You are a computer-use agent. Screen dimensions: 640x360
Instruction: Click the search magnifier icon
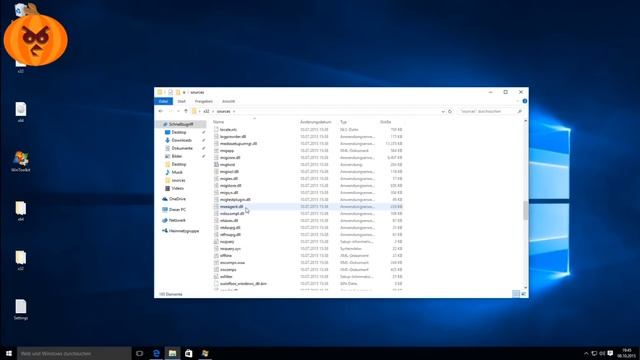[520, 111]
